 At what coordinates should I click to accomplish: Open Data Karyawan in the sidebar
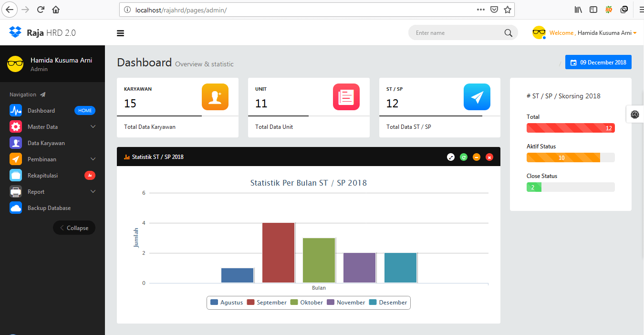(46, 143)
